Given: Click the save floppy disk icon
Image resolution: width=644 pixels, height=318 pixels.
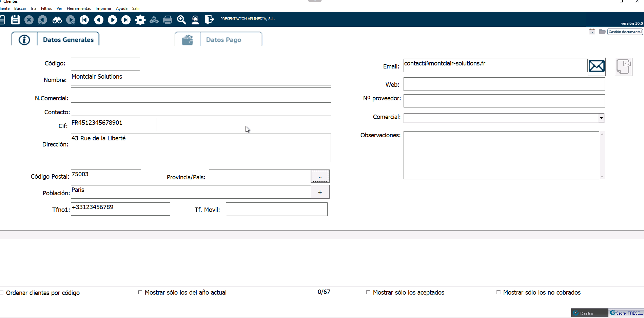Looking at the screenshot, I should [x=15, y=20].
